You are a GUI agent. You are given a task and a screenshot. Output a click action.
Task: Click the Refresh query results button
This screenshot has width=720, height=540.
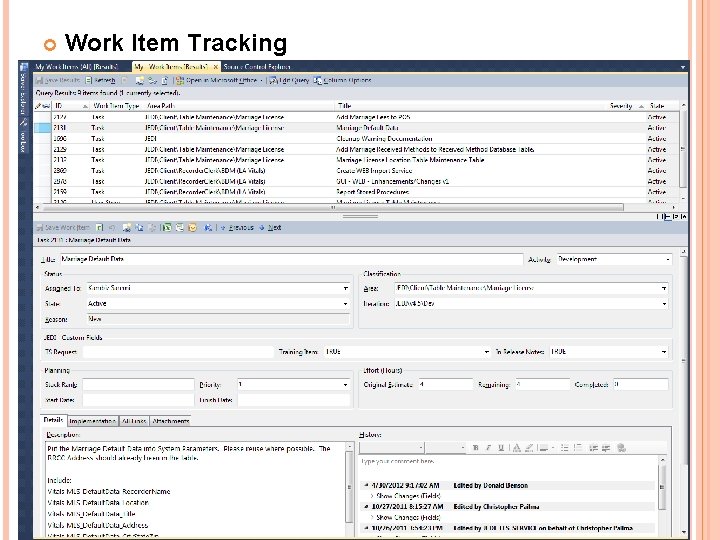(x=100, y=80)
